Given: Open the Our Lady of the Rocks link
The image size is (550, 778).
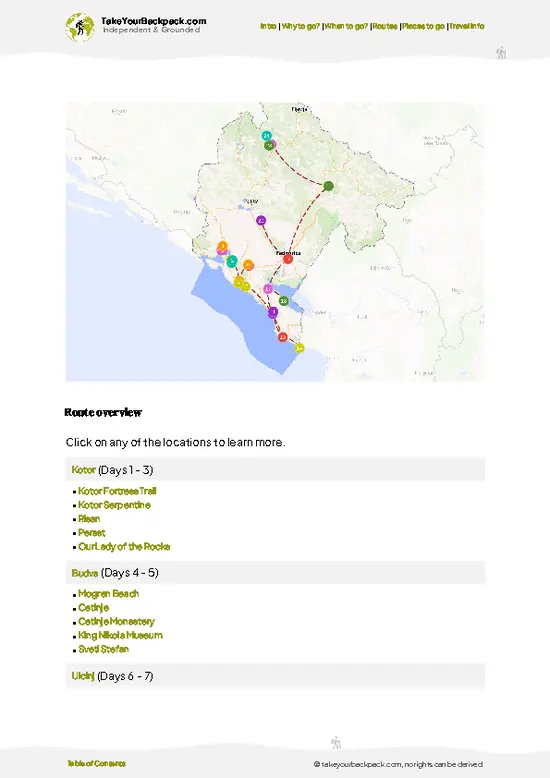Looking at the screenshot, I should [x=124, y=546].
